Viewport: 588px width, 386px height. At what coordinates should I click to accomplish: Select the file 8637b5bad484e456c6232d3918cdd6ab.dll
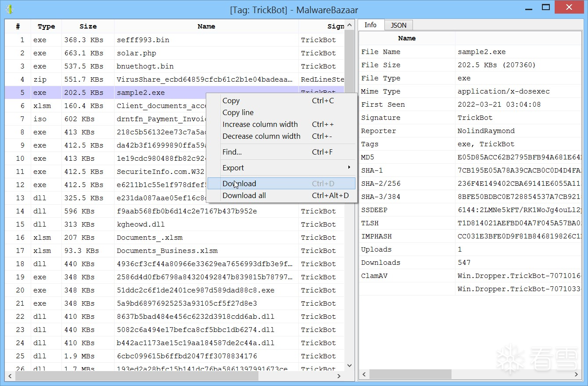tap(196, 317)
